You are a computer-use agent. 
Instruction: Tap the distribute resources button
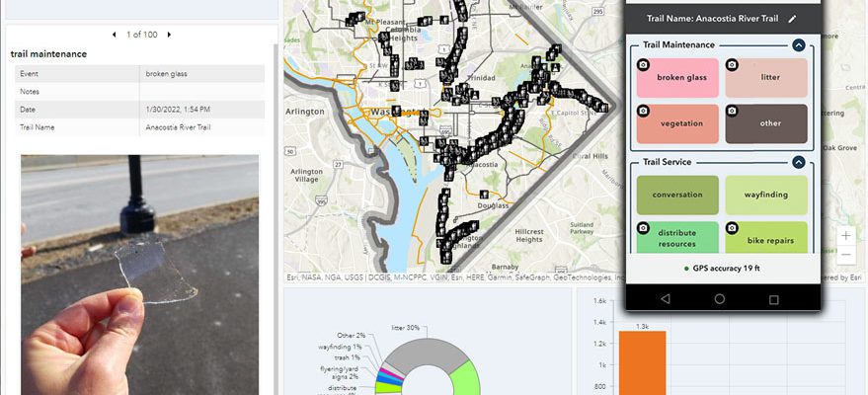[x=677, y=238]
